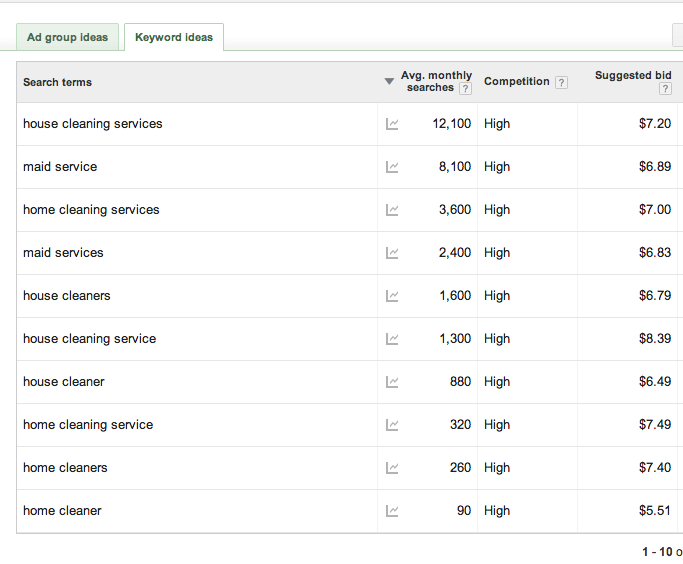683x564 pixels.
Task: Select the house cleaning service keyword
Action: 89,339
